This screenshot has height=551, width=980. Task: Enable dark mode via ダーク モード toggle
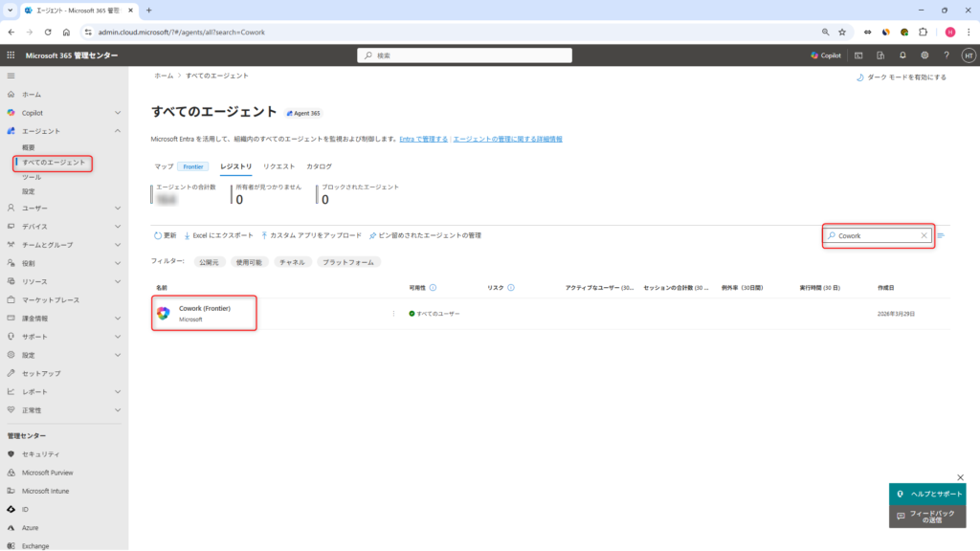[900, 77]
